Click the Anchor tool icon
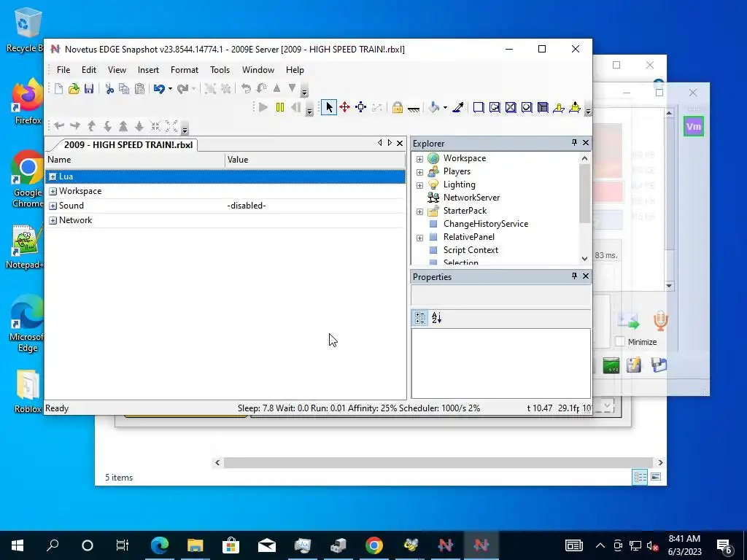 [414, 109]
